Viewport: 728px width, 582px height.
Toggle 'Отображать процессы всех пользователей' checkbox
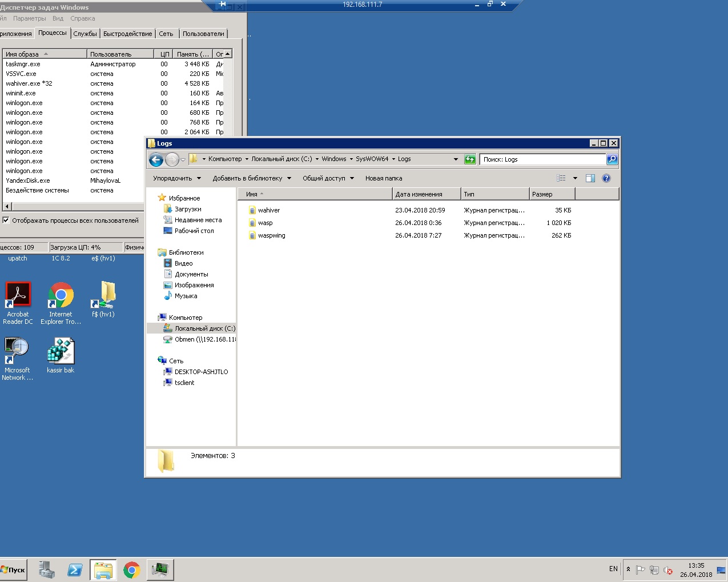click(x=6, y=220)
